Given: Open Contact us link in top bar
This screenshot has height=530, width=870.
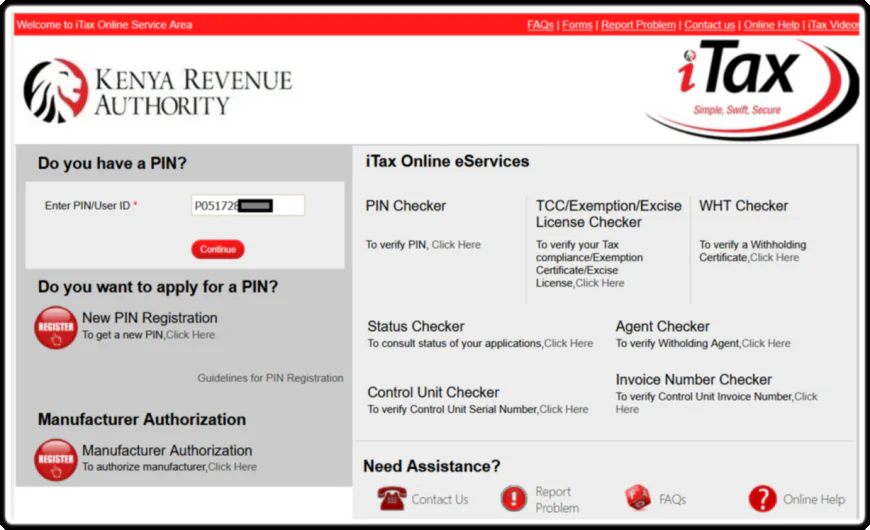Looking at the screenshot, I should click(709, 25).
